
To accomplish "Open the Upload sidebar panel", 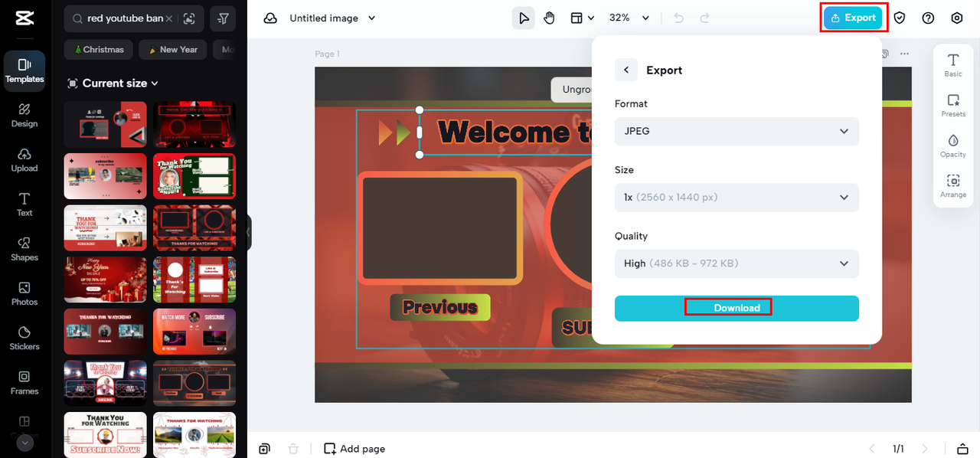I will tap(24, 160).
